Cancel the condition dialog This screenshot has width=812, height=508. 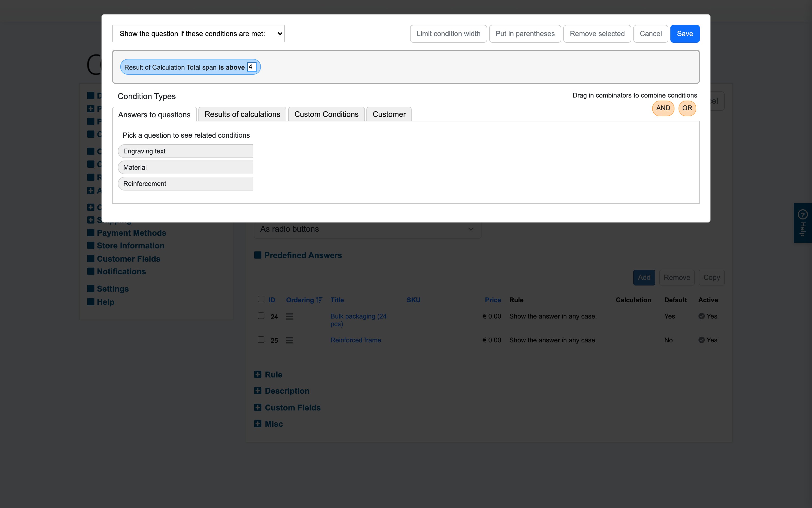pos(650,34)
